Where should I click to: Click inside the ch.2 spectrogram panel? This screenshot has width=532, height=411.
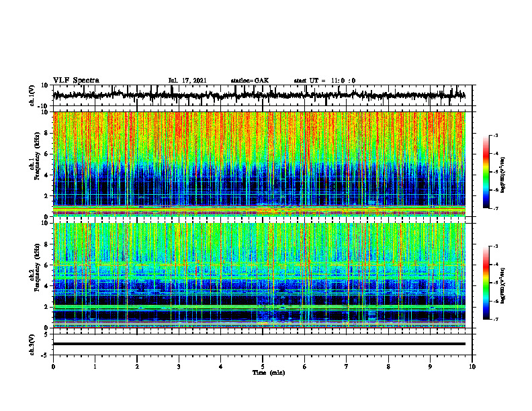(259, 275)
